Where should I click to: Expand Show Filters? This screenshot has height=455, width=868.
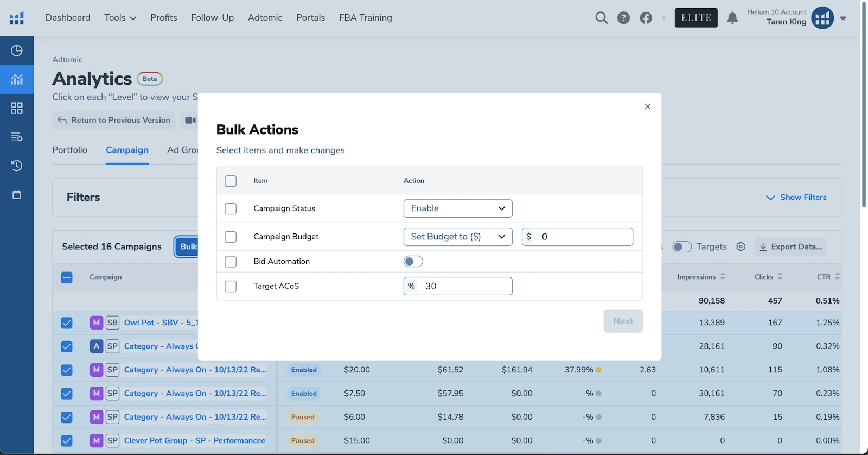[x=796, y=197]
